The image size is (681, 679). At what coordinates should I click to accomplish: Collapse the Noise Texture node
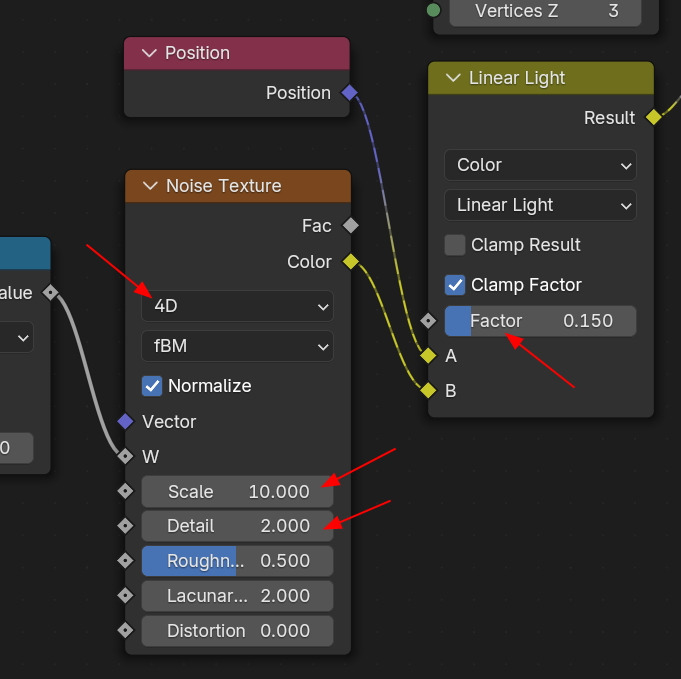pyautogui.click(x=150, y=186)
